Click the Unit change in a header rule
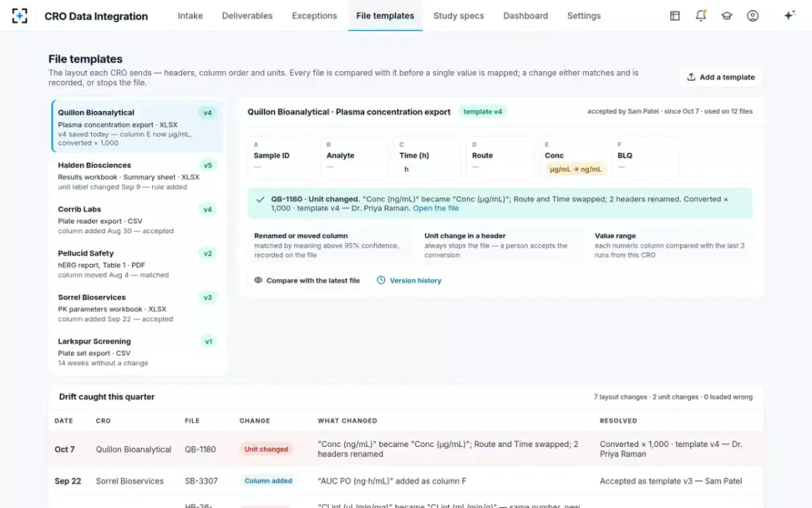Screen dimensions: 812x508 500,245
